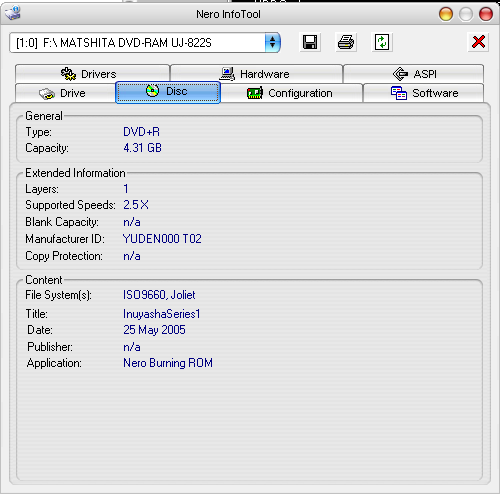Viewport: 500px width, 494px height.
Task: Refresh drive info using the green arrows icon
Action: click(382, 42)
